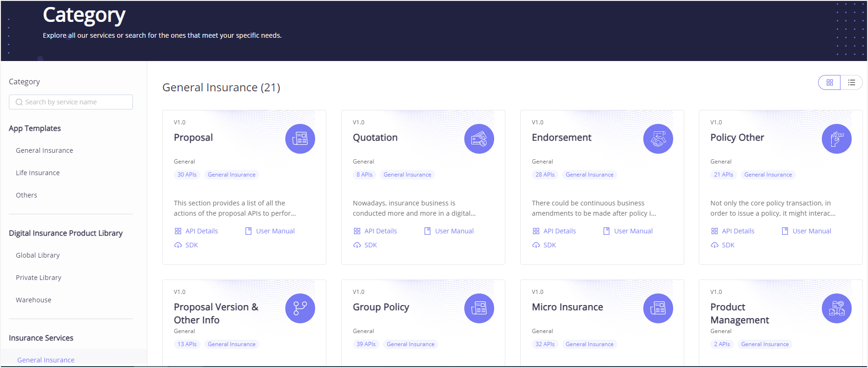Screen dimensions: 868x368
Task: Open User Manual for Policy Other
Action: 806,231
